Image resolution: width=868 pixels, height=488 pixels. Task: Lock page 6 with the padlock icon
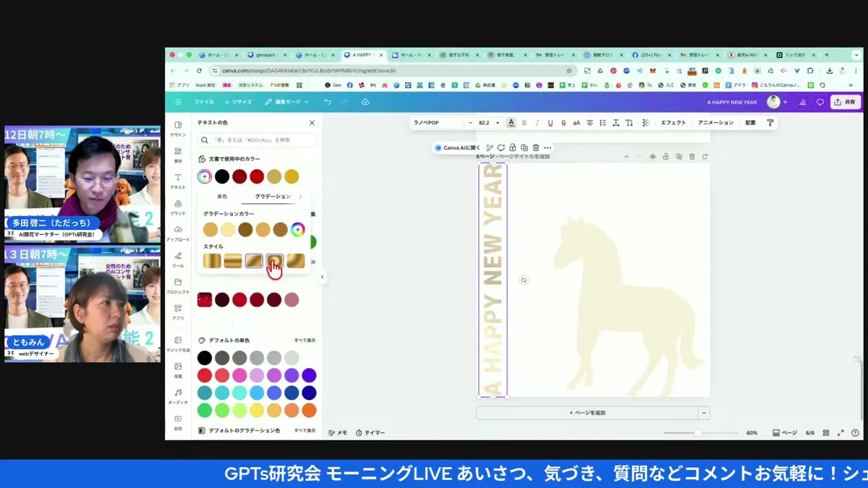coord(665,157)
